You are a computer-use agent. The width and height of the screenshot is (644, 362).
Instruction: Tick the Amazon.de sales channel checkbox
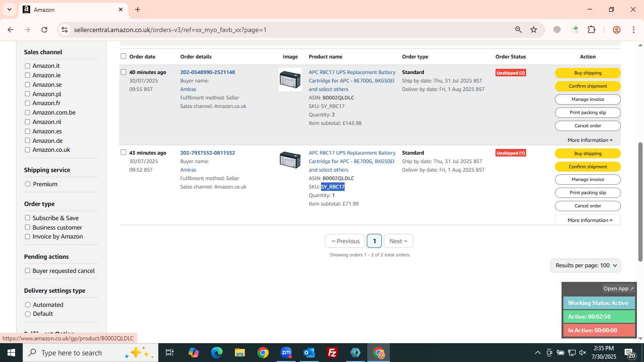28,140
